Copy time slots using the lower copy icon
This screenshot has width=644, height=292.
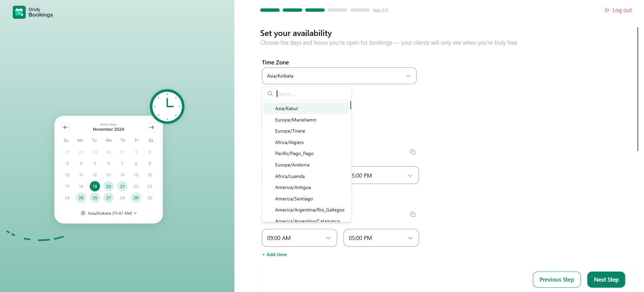(412, 214)
